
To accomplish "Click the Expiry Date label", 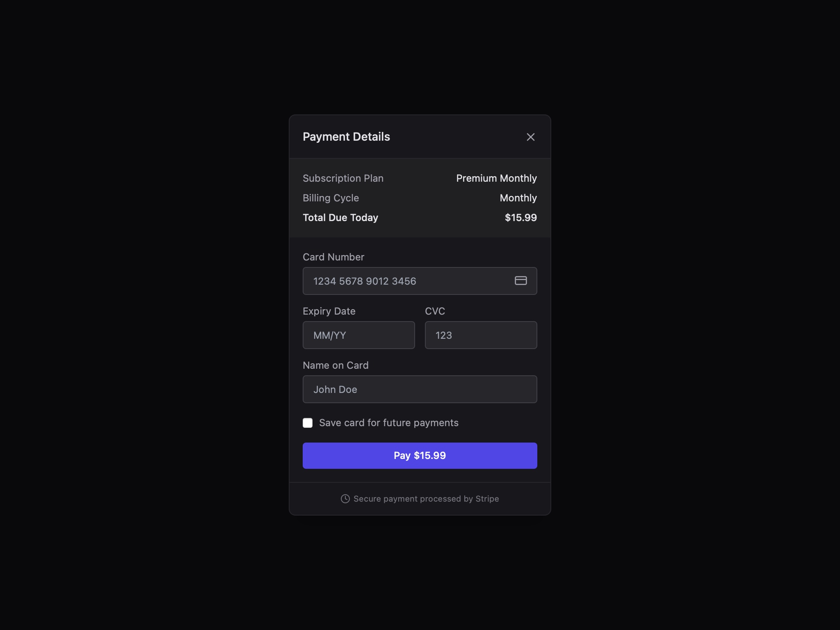I will click(x=329, y=311).
